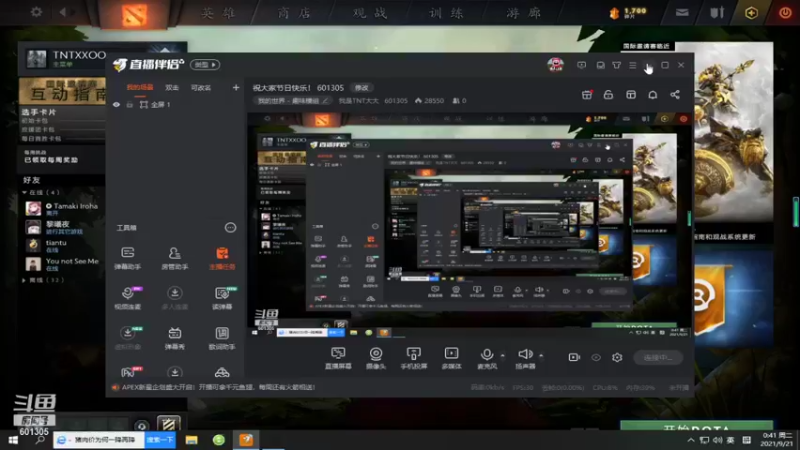Open the mode pill dropdown next to logo
This screenshot has height=450, width=800.
tap(205, 65)
